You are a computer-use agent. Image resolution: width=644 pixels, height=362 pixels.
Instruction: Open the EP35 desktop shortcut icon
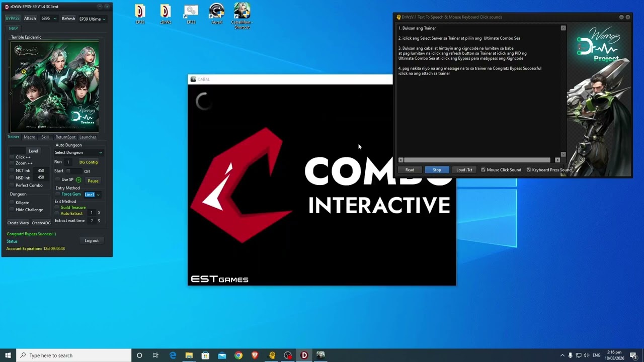tap(140, 14)
